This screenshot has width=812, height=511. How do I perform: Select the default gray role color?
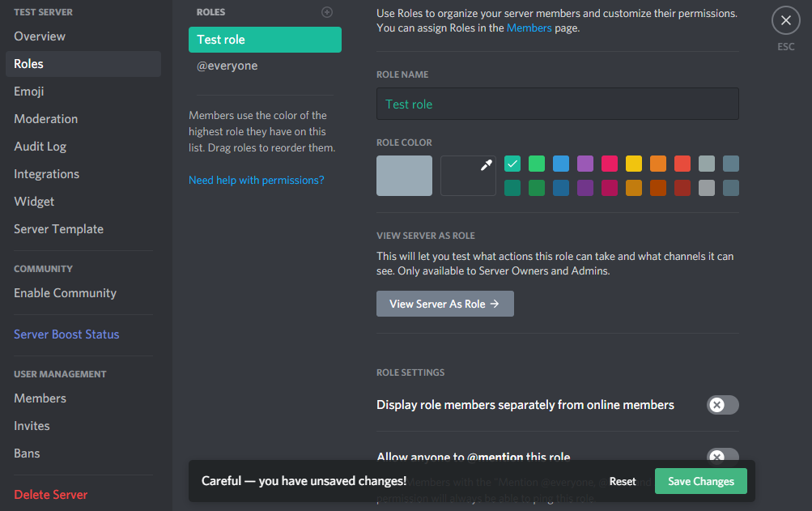tap(404, 176)
